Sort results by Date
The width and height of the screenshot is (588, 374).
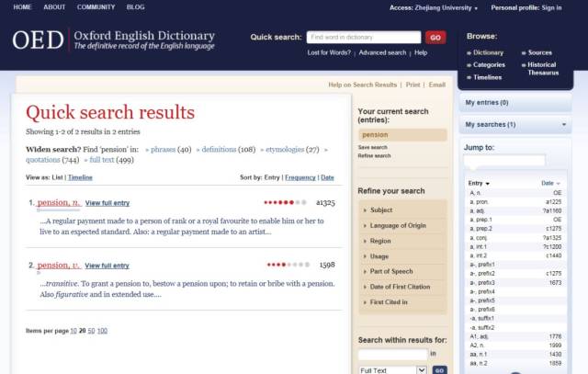pos(327,177)
